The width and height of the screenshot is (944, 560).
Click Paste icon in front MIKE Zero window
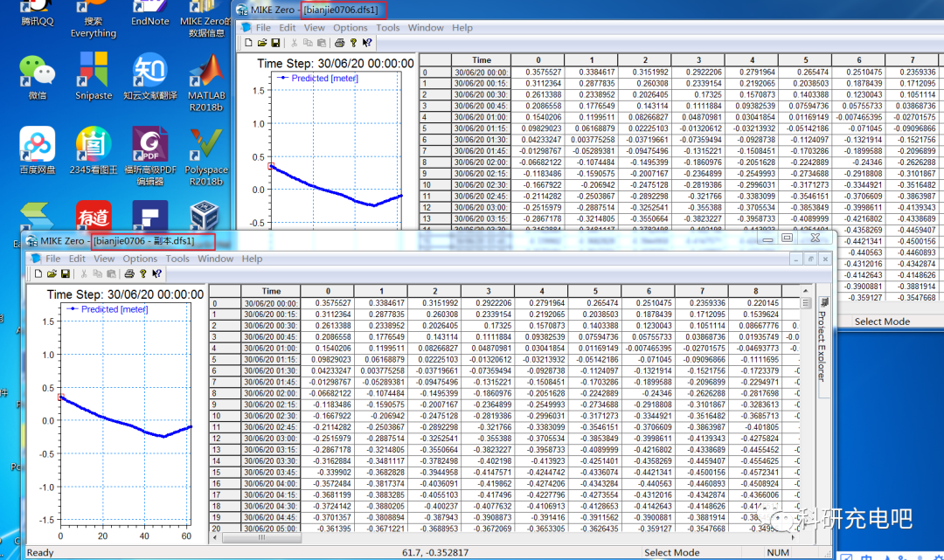pos(111,274)
